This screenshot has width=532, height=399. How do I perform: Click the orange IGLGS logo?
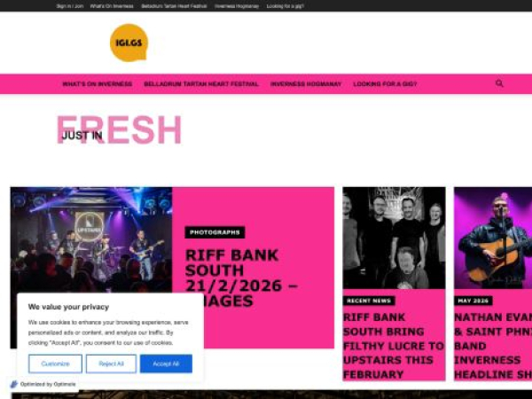coord(129,43)
